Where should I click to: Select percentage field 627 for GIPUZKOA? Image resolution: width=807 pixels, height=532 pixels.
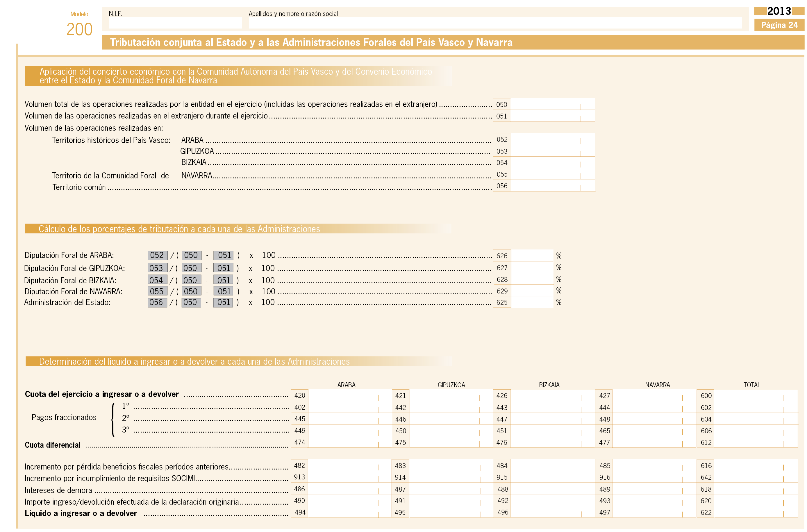532,267
